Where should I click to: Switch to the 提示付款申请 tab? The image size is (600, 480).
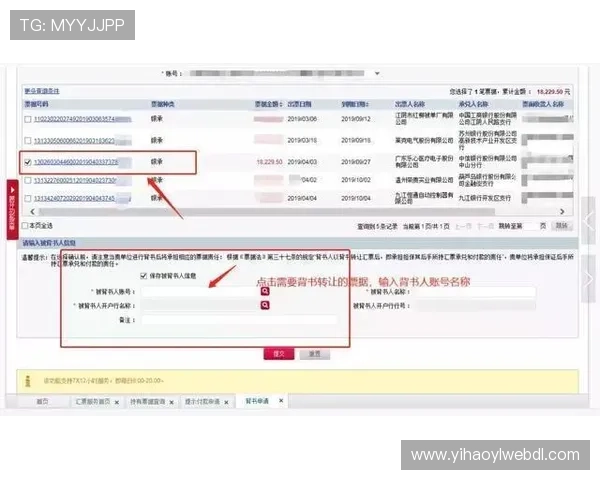(202, 402)
